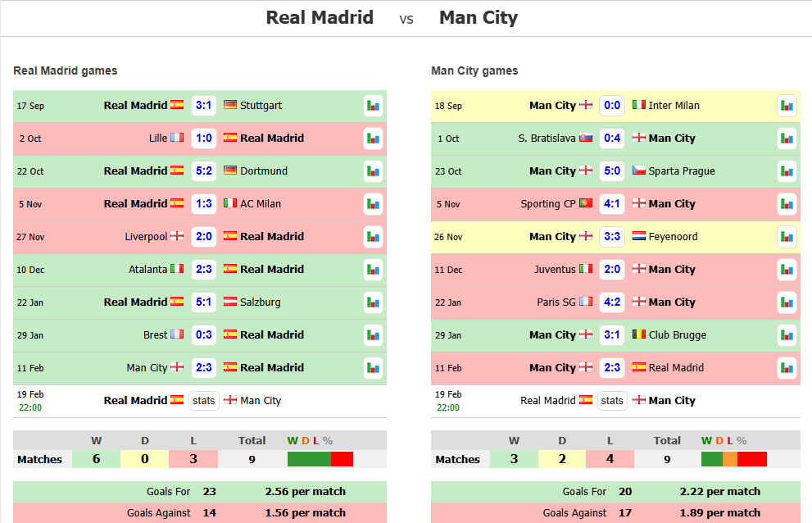The image size is (812, 523).
Task: Click Real Madrid WDL percentage bar
Action: (320, 459)
